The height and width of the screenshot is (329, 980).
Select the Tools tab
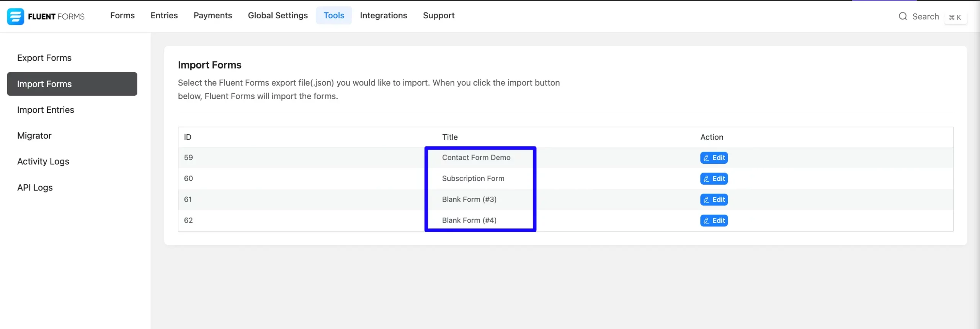coord(334,15)
